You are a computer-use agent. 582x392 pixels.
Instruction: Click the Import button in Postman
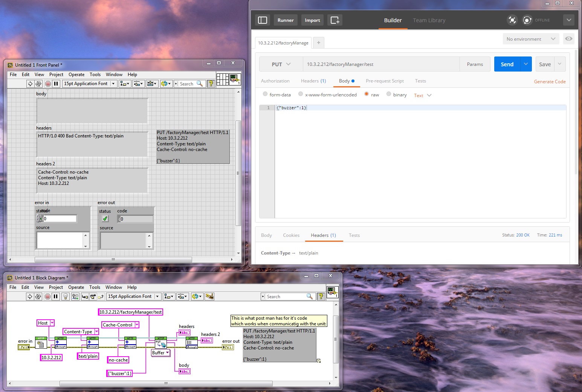tap(312, 20)
